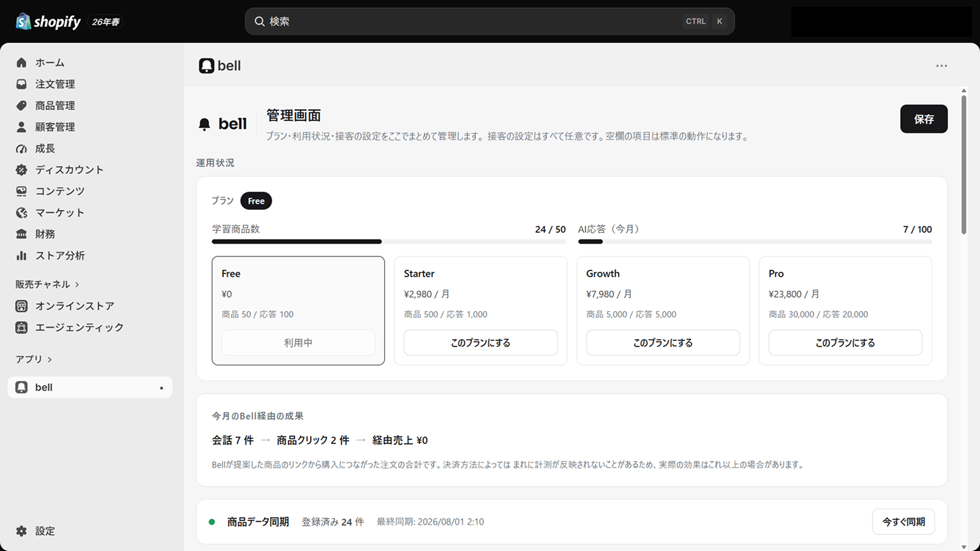This screenshot has width=980, height=551.
Task: Click the マーケット globe icon
Action: [21, 212]
